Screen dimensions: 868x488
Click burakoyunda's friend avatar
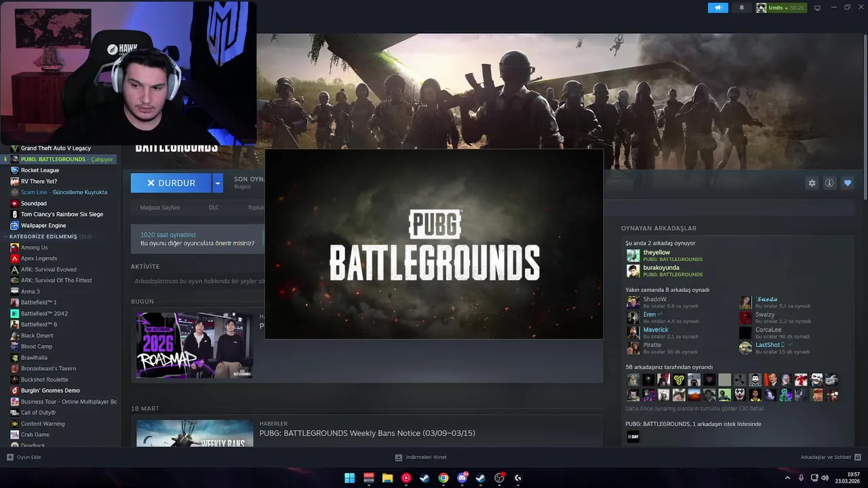click(633, 270)
